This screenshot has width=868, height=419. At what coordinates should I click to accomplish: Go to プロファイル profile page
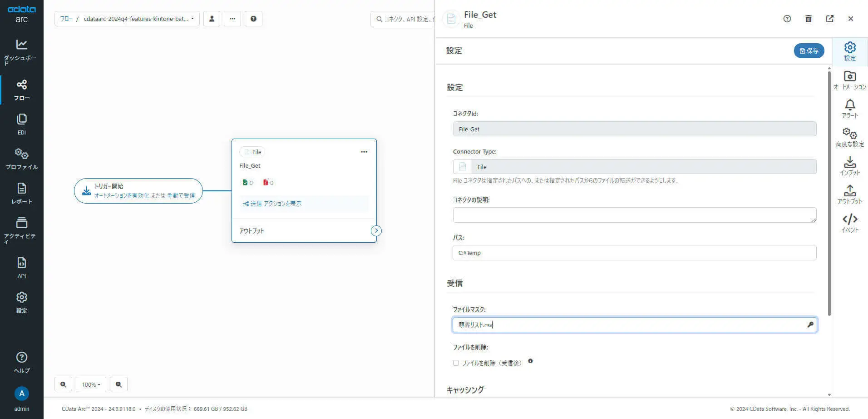(x=21, y=159)
